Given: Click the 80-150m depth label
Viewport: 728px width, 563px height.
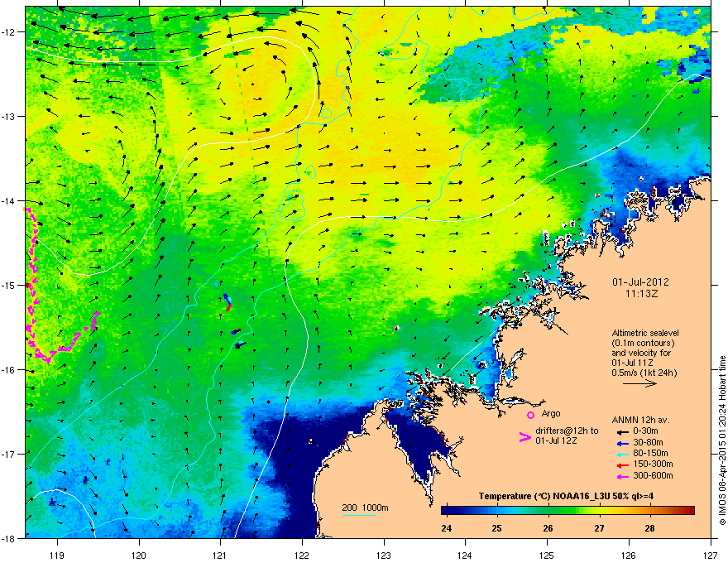Looking at the screenshot, I should [x=650, y=454].
